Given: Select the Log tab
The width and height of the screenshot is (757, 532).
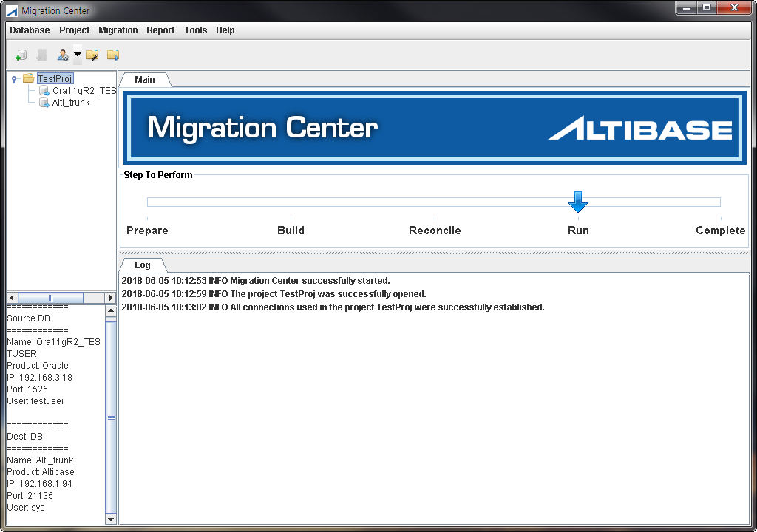Looking at the screenshot, I should click(x=143, y=265).
